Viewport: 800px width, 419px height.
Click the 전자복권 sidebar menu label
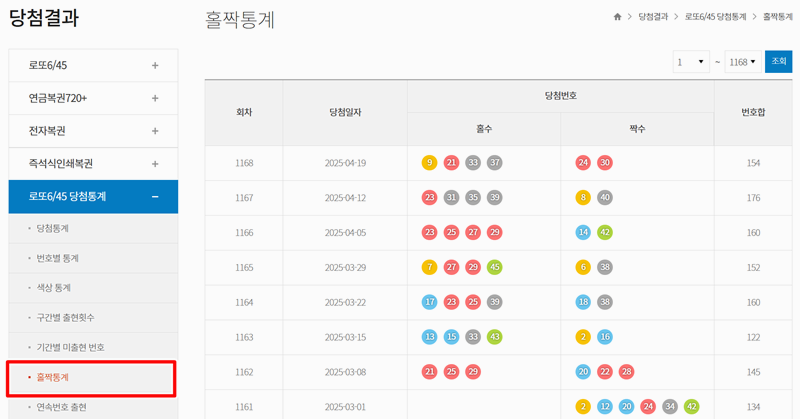click(x=47, y=131)
